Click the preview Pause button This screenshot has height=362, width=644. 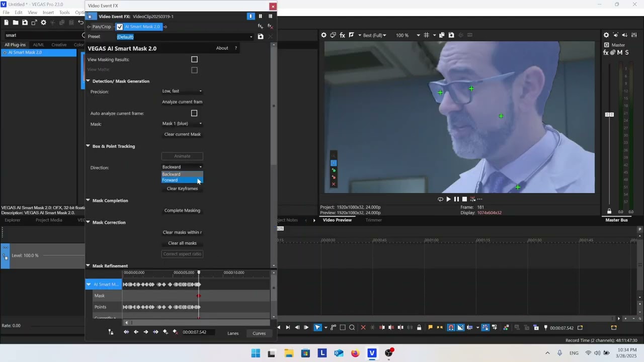[456, 199]
